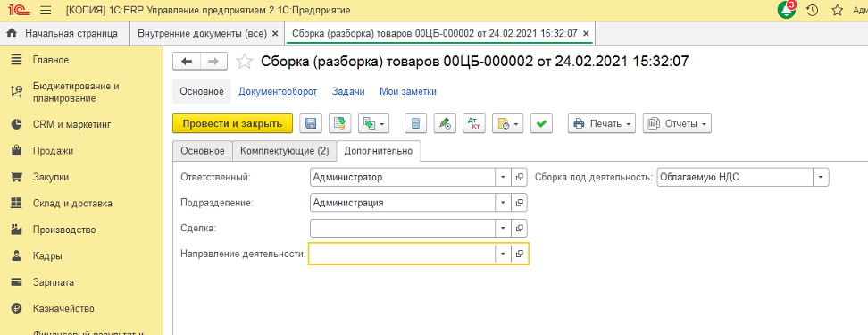Click the pencil with clock icon
Viewport: 868px width, 335px height.
point(445,124)
